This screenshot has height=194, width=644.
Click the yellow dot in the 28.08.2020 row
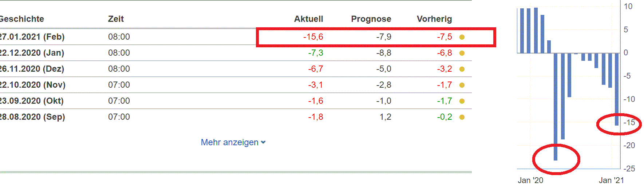pos(462,117)
